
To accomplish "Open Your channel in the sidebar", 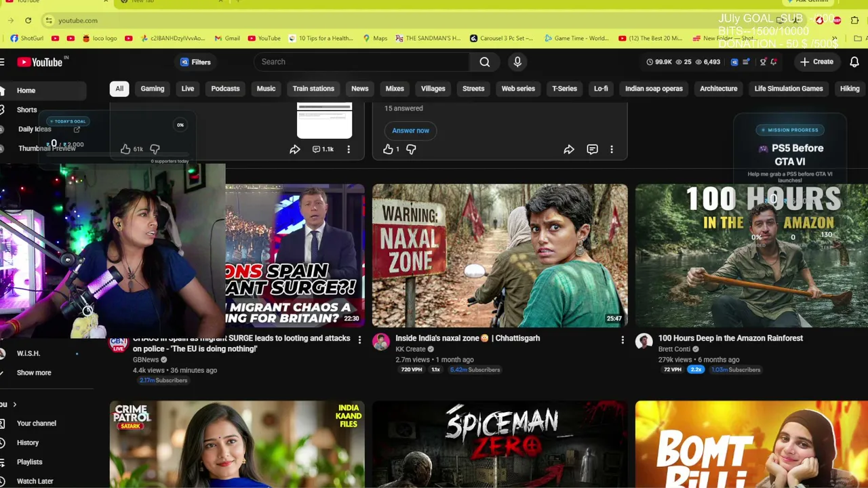I will tap(43, 424).
